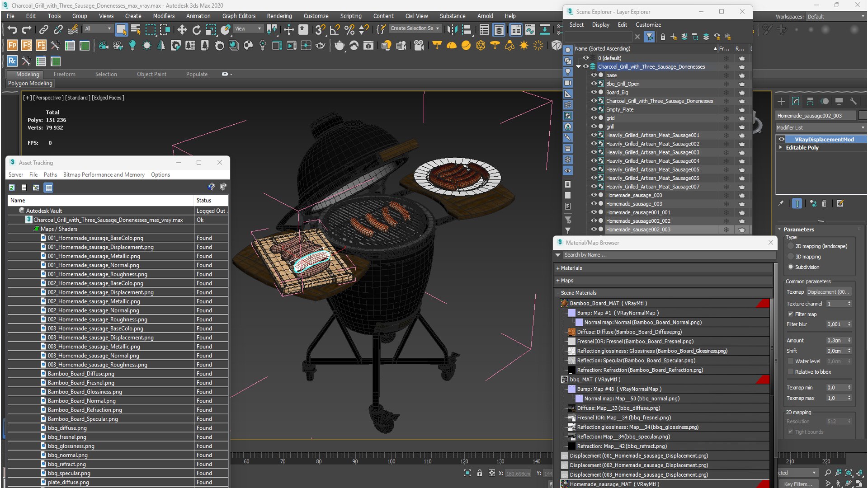868x488 pixels.
Task: Switch to the Freeform ribbon tab
Action: coord(65,74)
